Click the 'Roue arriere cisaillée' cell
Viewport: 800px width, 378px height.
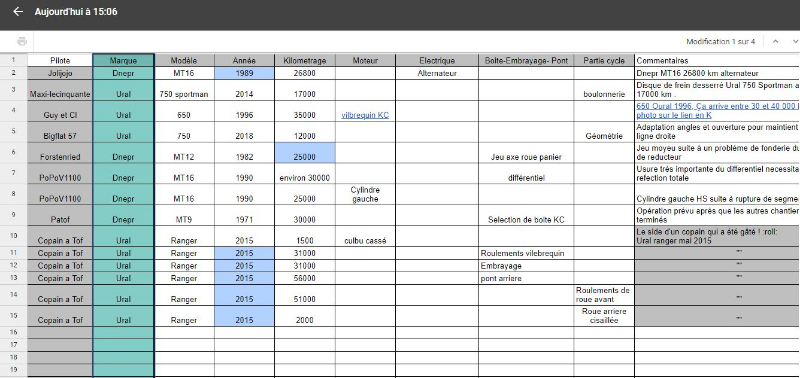click(x=604, y=316)
